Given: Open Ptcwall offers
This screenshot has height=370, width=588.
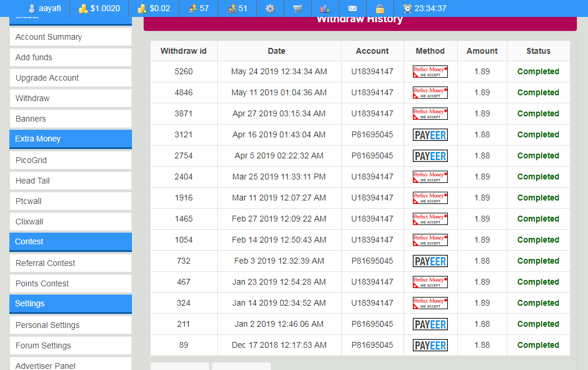Looking at the screenshot, I should click(71, 201).
